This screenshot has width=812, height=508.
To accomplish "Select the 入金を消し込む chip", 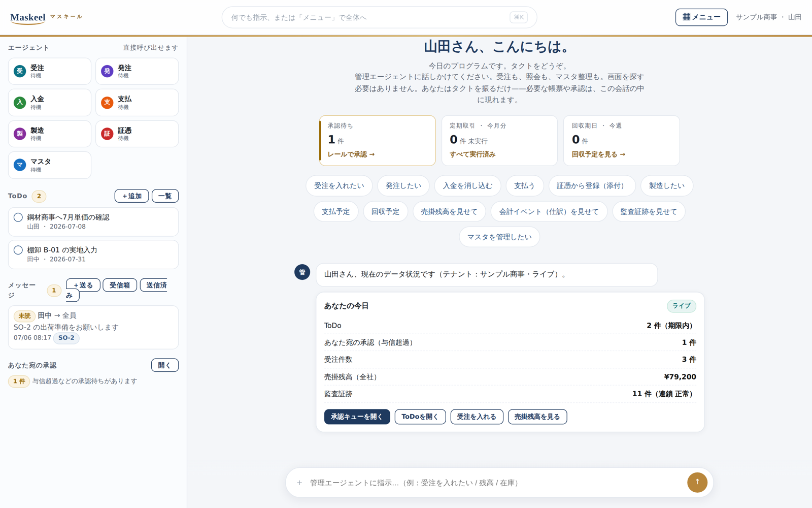I will click(467, 186).
